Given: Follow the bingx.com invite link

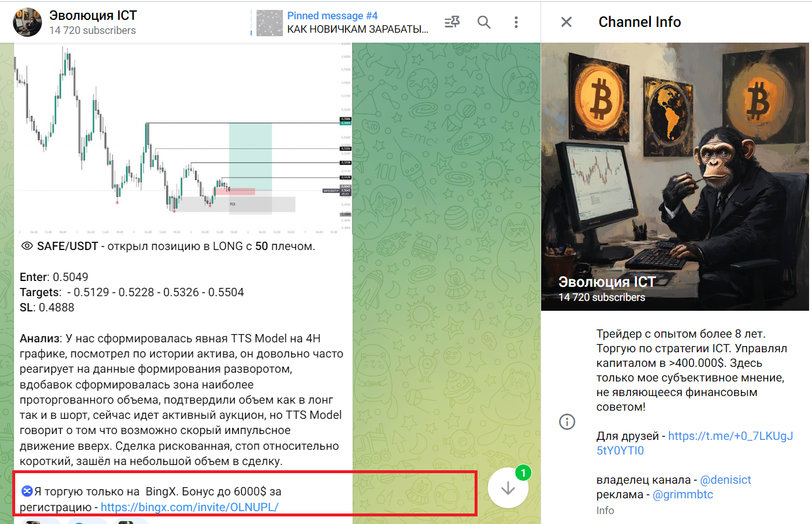Looking at the screenshot, I should (190, 507).
